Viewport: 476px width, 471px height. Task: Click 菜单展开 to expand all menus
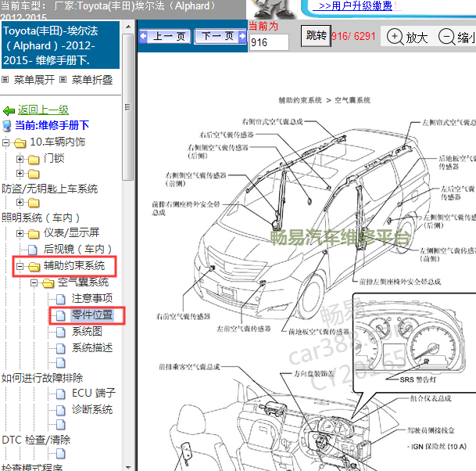point(34,80)
